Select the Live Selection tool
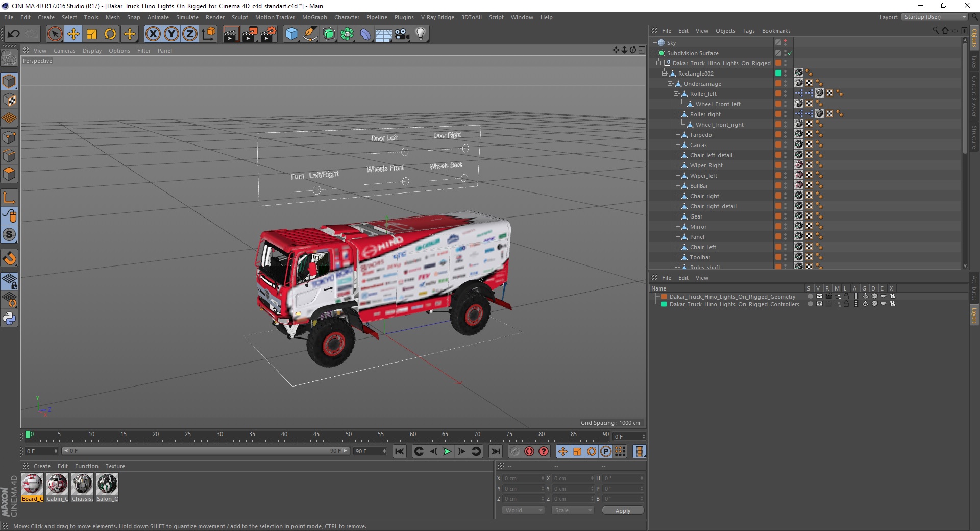Screen dimensions: 980x531 (x=55, y=34)
